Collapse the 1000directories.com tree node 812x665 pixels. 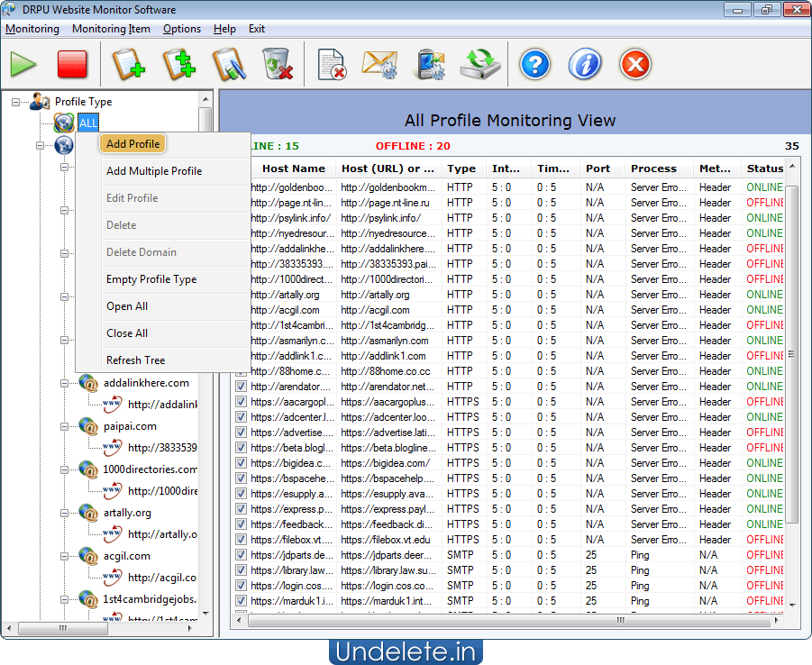coord(64,469)
